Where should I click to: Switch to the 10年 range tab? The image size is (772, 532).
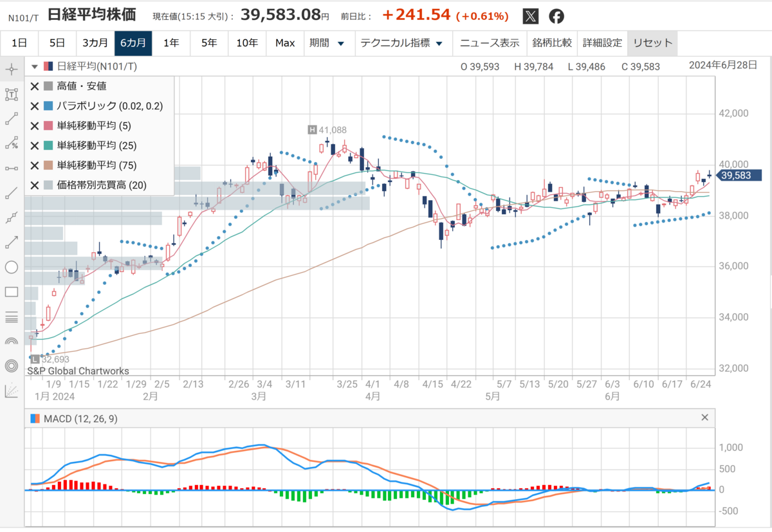[247, 43]
